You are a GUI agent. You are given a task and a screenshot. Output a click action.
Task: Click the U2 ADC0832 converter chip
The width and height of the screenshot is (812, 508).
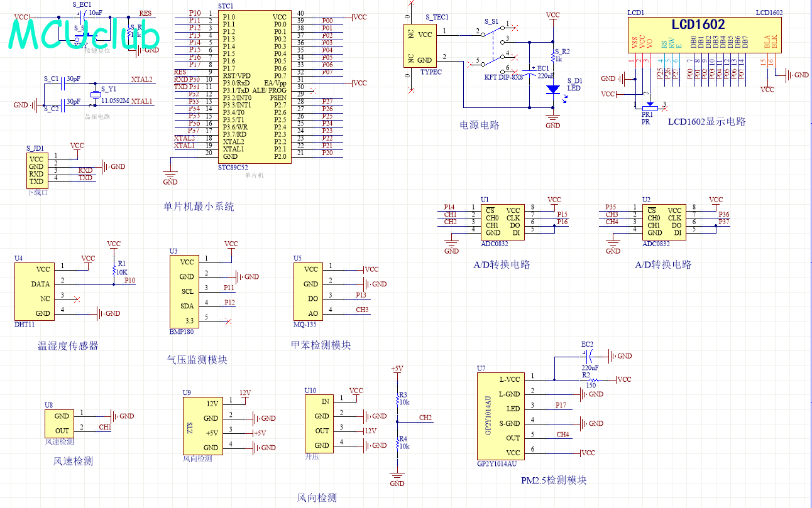[664, 222]
